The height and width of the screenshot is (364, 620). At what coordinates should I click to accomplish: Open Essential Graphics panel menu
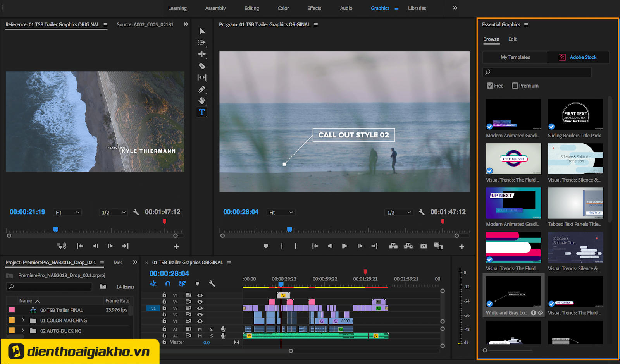[x=526, y=25]
